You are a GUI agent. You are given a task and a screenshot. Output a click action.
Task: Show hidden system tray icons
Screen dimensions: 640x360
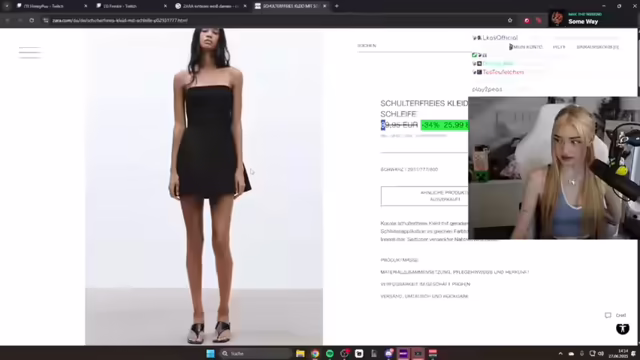click(x=560, y=353)
